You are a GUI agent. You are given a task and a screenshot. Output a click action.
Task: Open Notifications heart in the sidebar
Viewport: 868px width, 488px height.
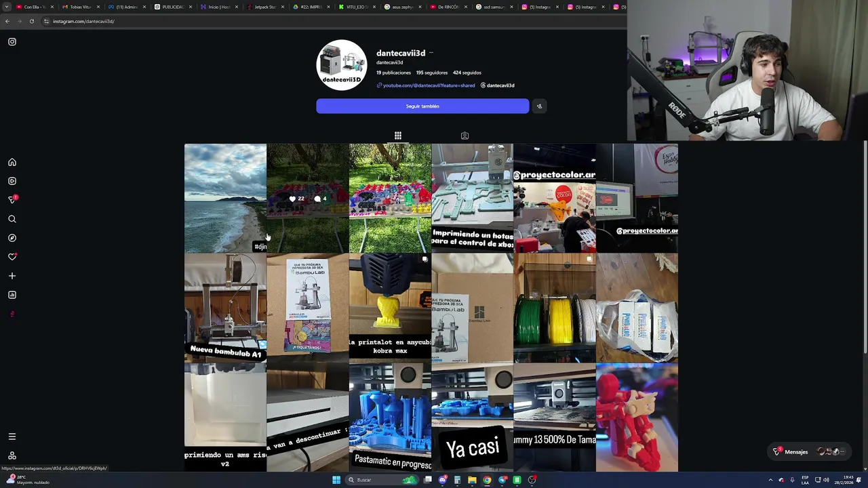pyautogui.click(x=12, y=257)
